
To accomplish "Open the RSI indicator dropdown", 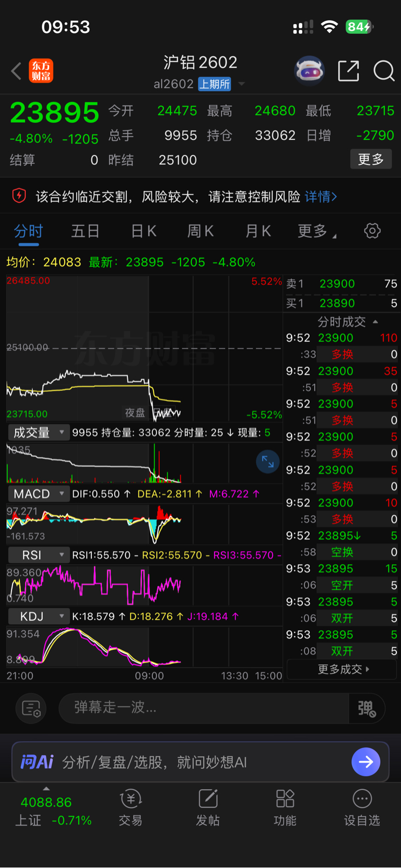I will click(x=39, y=555).
